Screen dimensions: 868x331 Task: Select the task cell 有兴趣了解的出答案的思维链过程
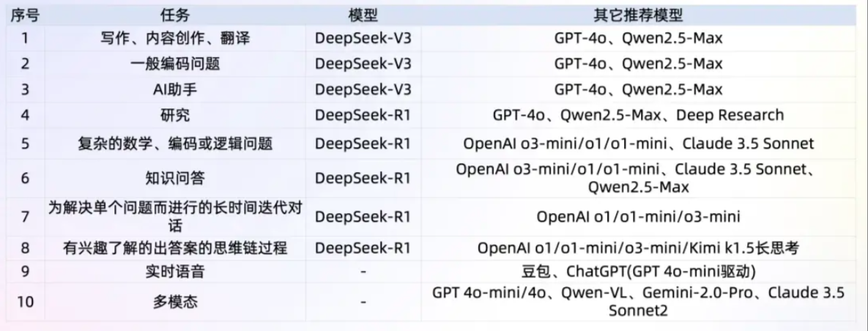176,248
